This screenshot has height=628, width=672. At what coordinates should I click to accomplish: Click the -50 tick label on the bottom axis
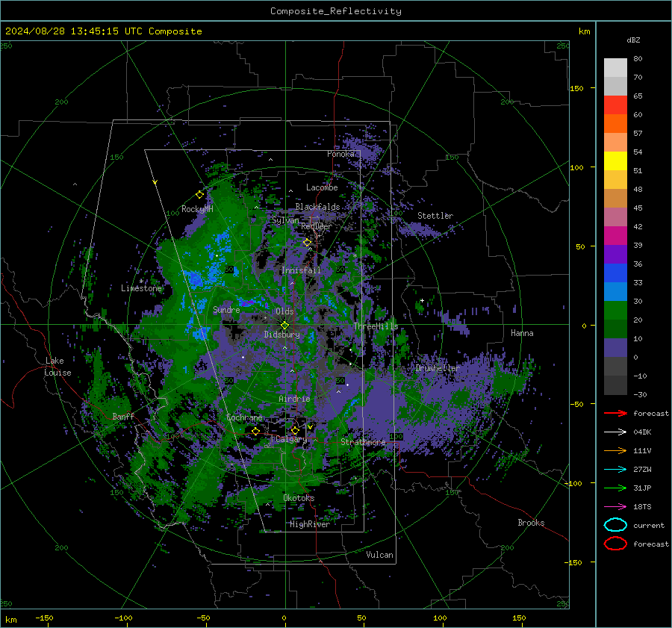(203, 618)
